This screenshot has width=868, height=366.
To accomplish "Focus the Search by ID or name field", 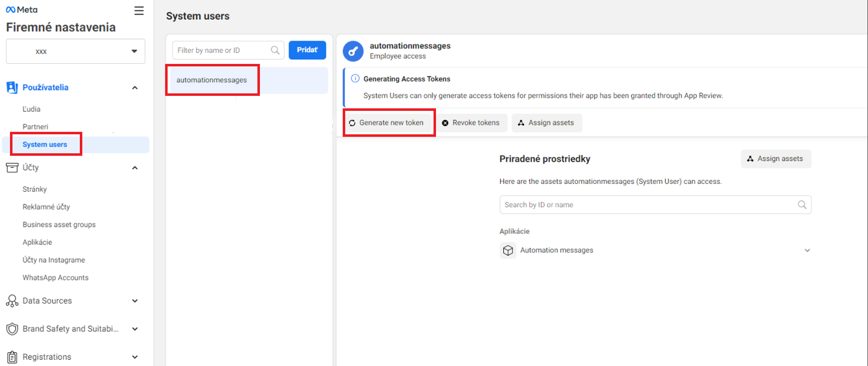I will [x=655, y=205].
